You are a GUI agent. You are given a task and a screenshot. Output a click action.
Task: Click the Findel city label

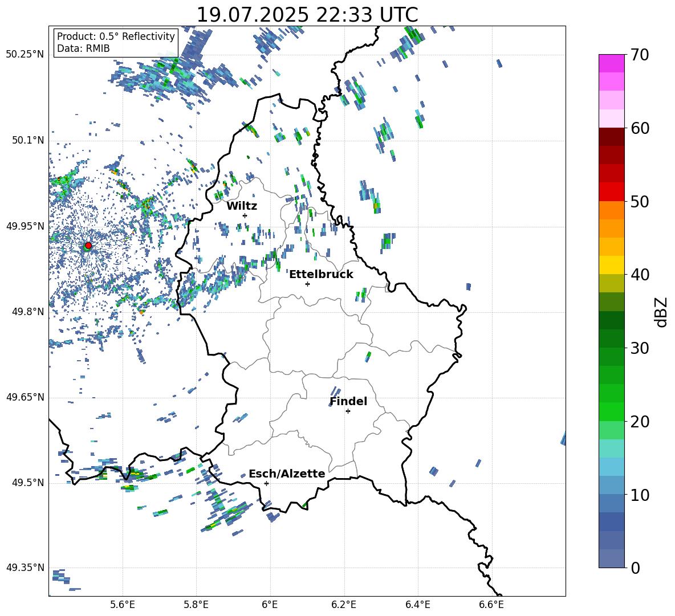[348, 401]
